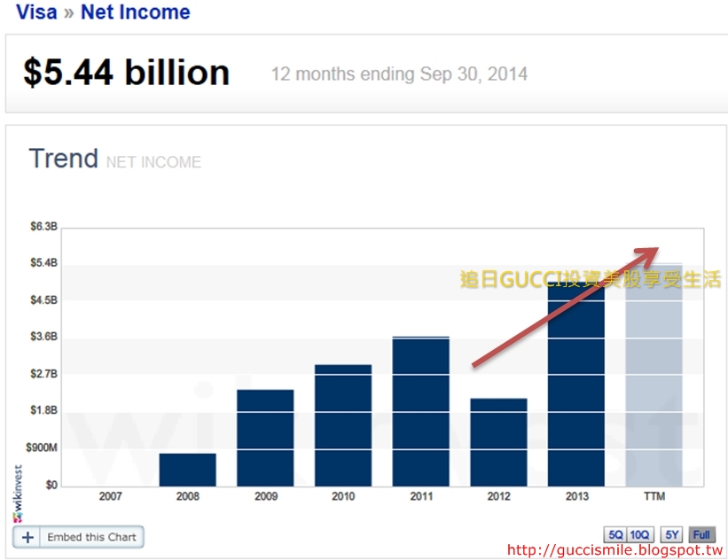Click the '2010' x-axis label

point(343,496)
